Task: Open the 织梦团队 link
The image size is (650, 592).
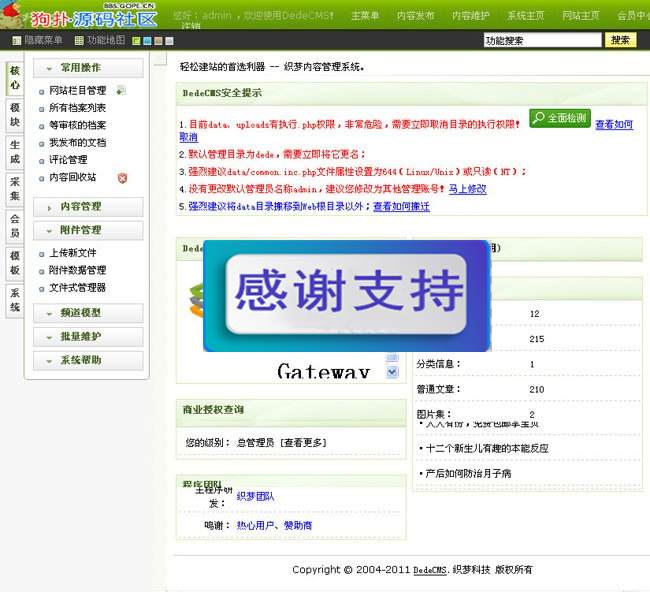Action: coord(255,496)
